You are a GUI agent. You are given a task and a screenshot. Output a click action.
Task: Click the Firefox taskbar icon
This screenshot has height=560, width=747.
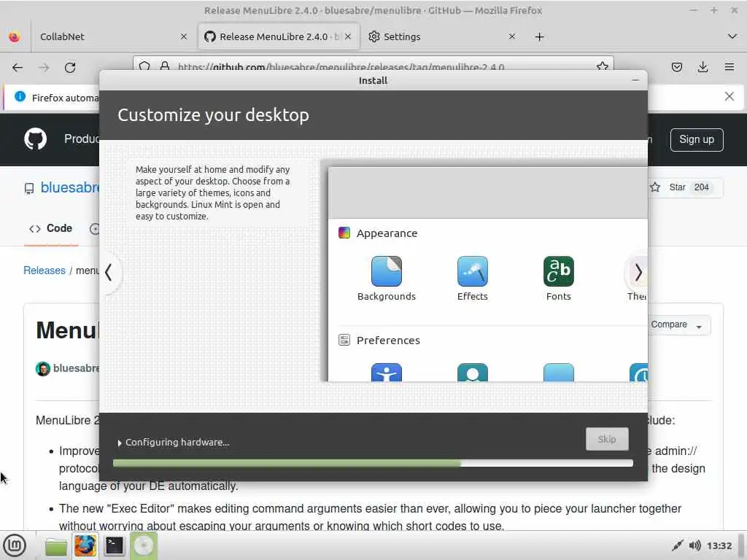[85, 545]
